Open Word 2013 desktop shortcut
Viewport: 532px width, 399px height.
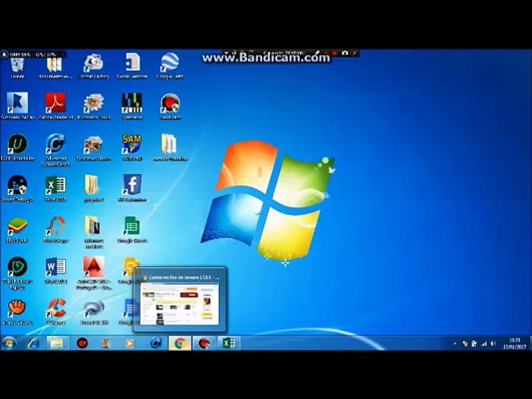tap(55, 270)
